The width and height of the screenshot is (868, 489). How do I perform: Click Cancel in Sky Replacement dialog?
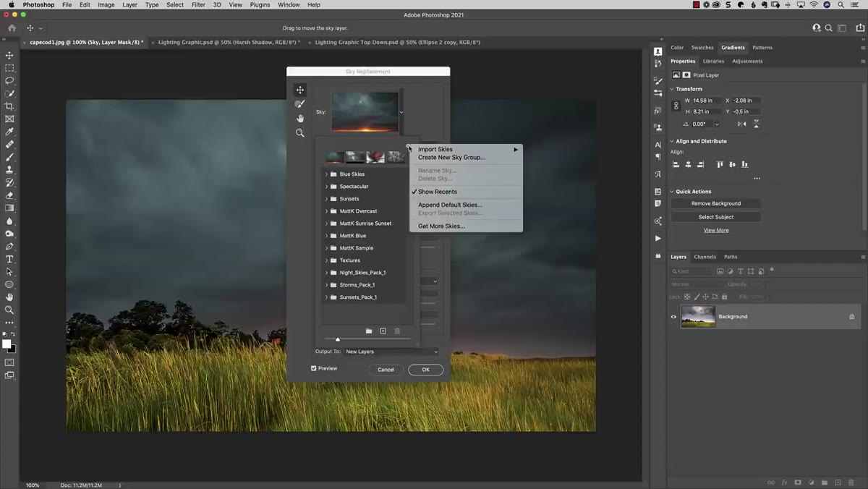[386, 370]
